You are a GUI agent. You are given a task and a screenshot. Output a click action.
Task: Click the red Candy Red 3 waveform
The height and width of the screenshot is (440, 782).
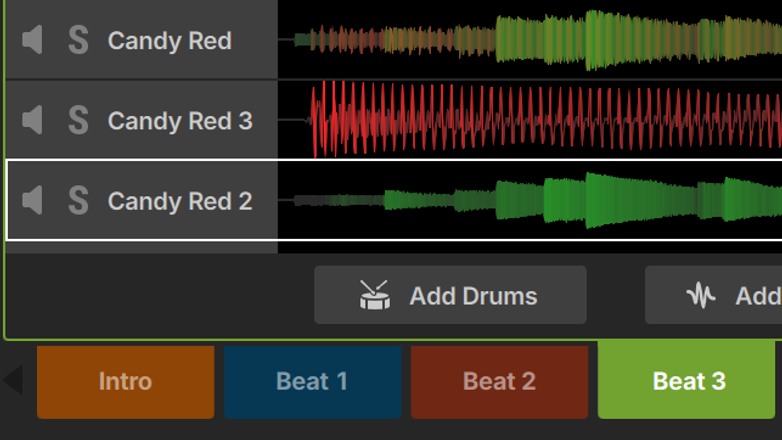click(530, 120)
